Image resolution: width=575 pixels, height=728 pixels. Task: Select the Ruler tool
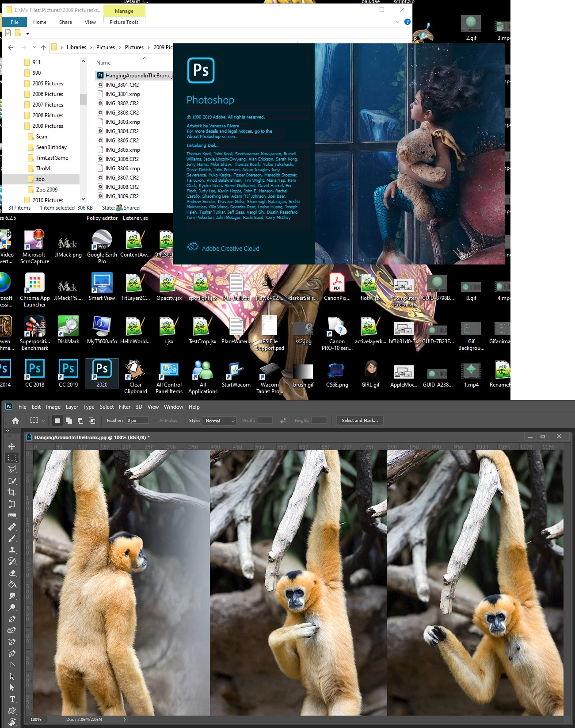click(12, 515)
